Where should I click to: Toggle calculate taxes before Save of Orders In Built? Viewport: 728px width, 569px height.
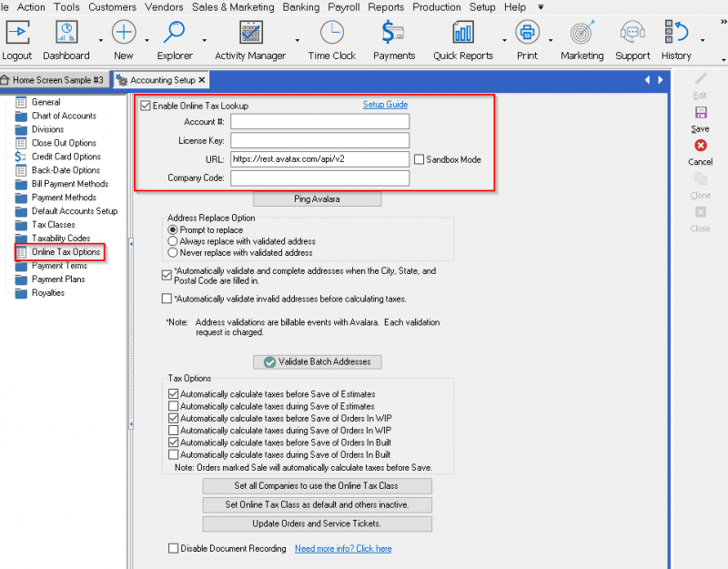[x=173, y=442]
